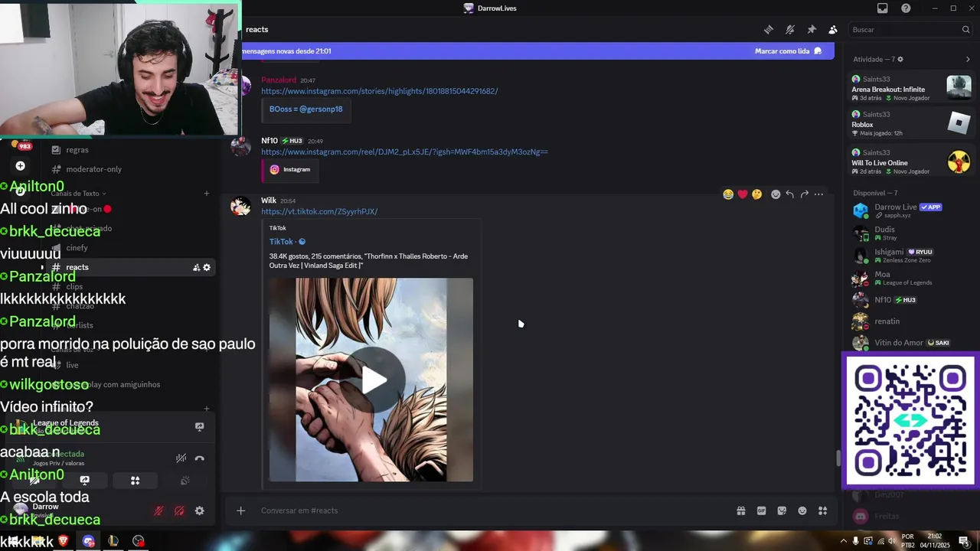Viewport: 980px width, 551px height.
Task: Play the TikTok embedded video
Action: (x=374, y=380)
